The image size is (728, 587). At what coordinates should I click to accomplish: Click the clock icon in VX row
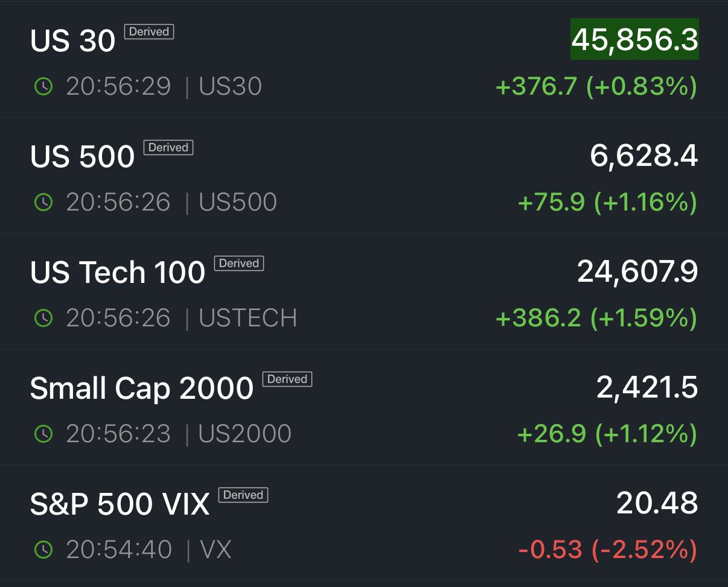(43, 550)
